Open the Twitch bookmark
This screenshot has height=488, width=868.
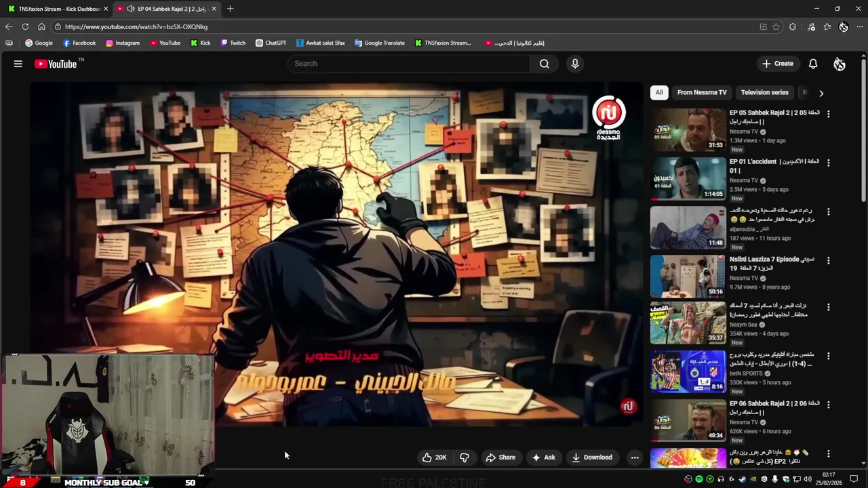click(x=233, y=43)
